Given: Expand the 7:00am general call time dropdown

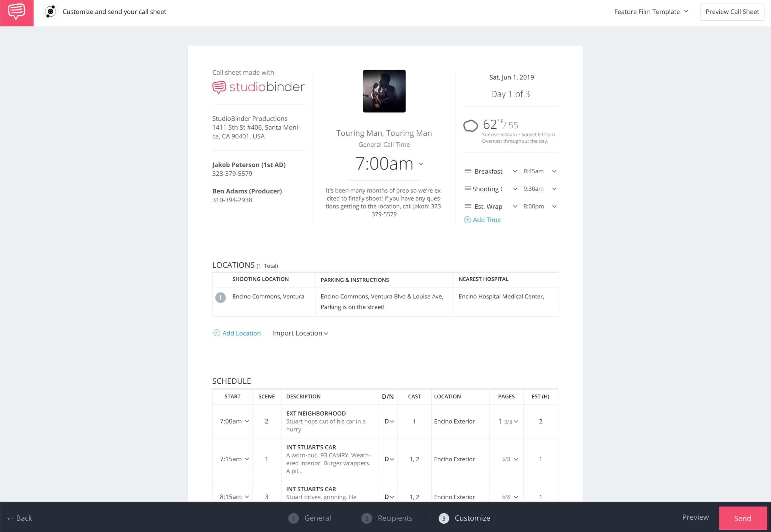Looking at the screenshot, I should [421, 164].
